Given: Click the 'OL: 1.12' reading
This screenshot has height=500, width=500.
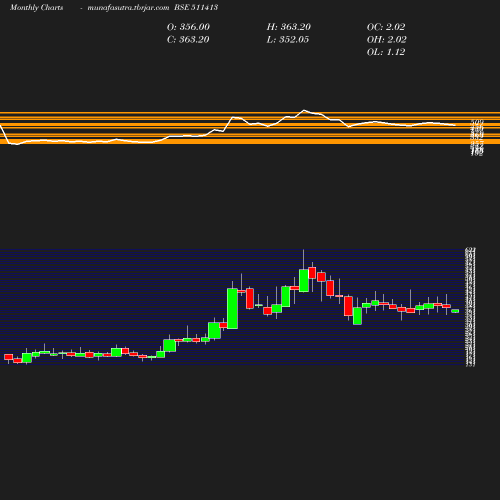Looking at the screenshot, I should (386, 52).
